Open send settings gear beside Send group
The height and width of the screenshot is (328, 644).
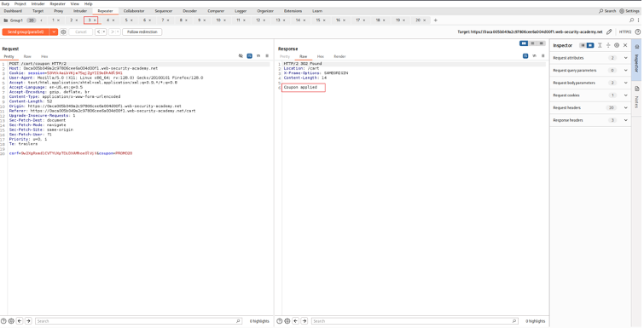(64, 32)
